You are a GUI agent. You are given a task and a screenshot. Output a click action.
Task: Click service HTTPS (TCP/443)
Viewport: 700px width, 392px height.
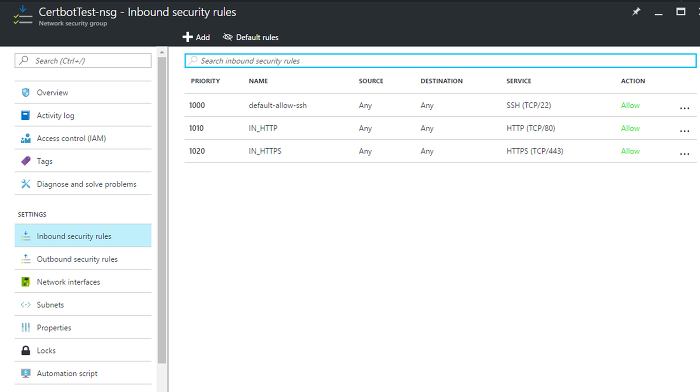click(x=535, y=151)
